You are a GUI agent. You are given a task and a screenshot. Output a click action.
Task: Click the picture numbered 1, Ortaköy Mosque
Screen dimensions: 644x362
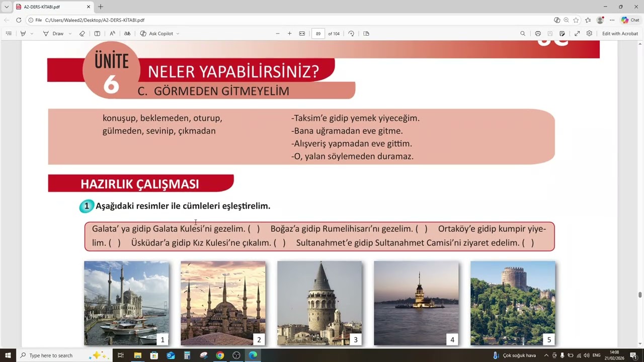[x=126, y=303]
